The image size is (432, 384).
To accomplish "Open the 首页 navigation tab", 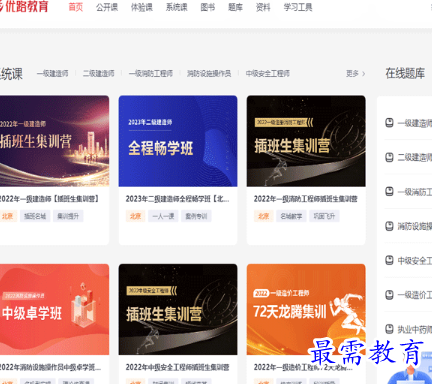I will (76, 7).
